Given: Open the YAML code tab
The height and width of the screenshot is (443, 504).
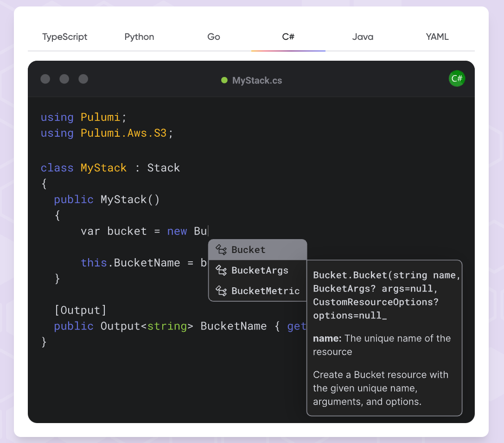Looking at the screenshot, I should [437, 37].
